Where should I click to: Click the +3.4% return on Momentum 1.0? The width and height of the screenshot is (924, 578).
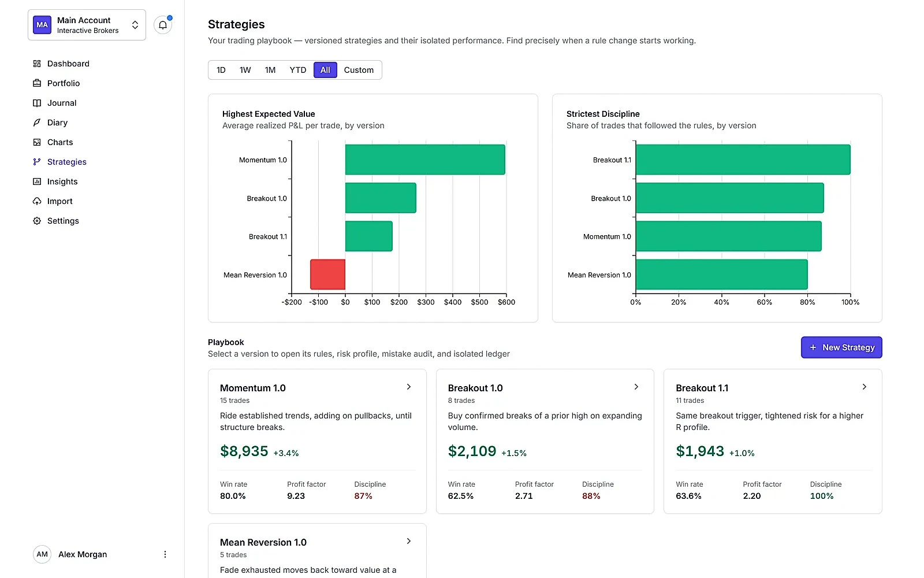pyautogui.click(x=286, y=453)
